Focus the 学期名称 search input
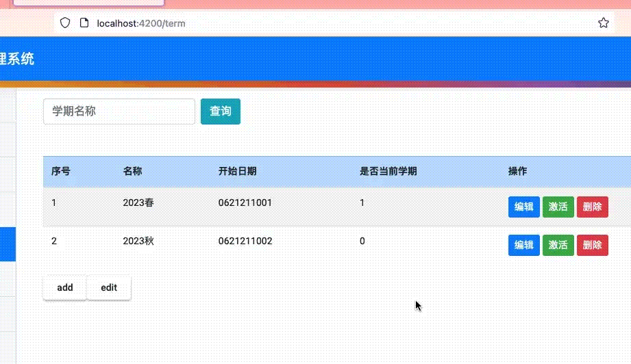This screenshot has height=364, width=631. (119, 112)
